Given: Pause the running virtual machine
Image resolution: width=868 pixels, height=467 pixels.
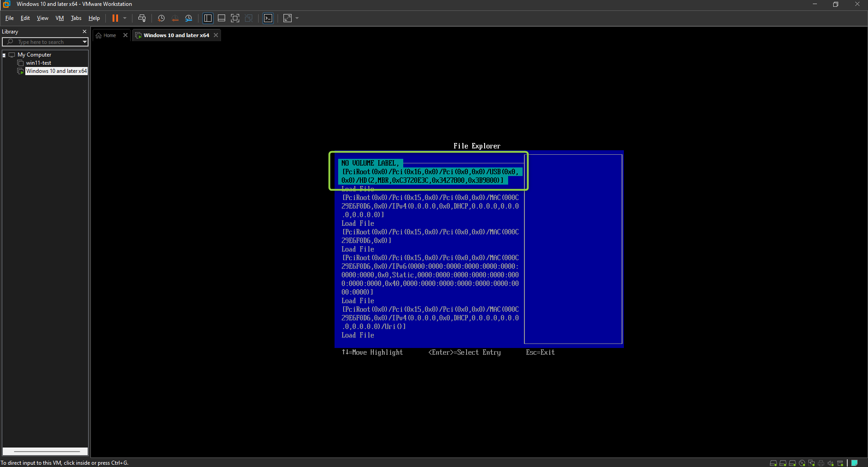Looking at the screenshot, I should tap(115, 18).
